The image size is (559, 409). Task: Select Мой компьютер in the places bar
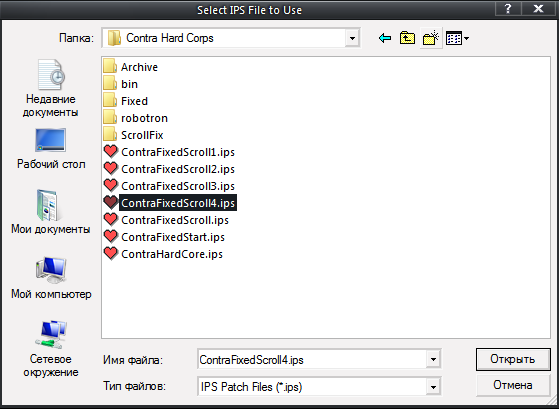[x=51, y=278]
